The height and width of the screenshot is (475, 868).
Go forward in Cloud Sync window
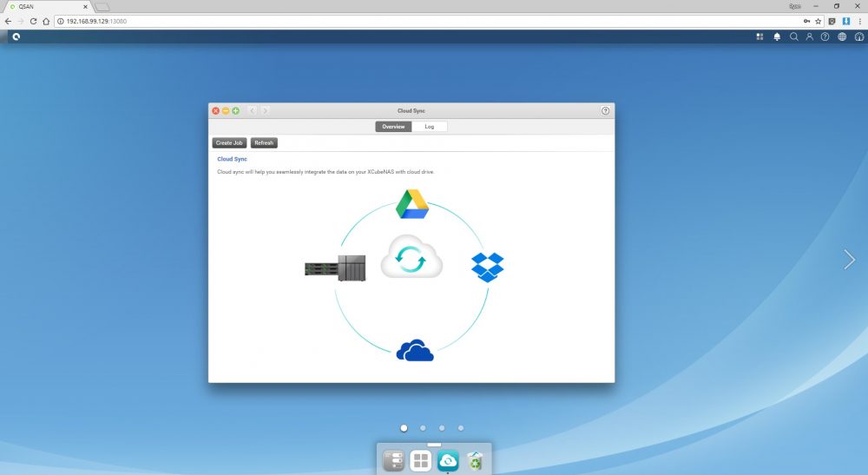pyautogui.click(x=265, y=111)
